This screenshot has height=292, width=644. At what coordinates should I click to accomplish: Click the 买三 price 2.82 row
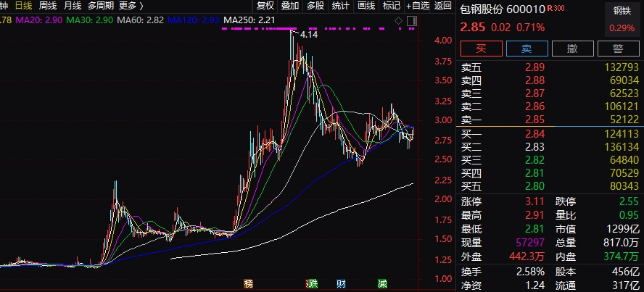click(550, 160)
